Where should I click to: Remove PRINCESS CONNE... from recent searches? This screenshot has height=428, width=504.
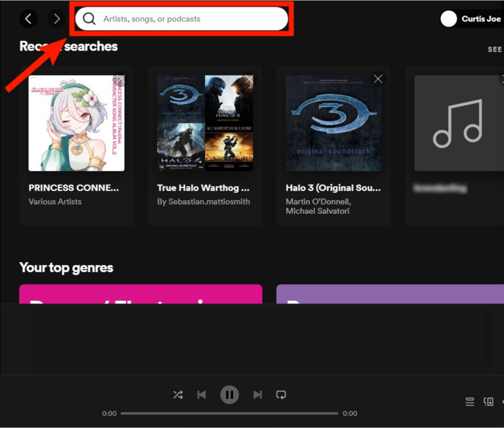121,79
